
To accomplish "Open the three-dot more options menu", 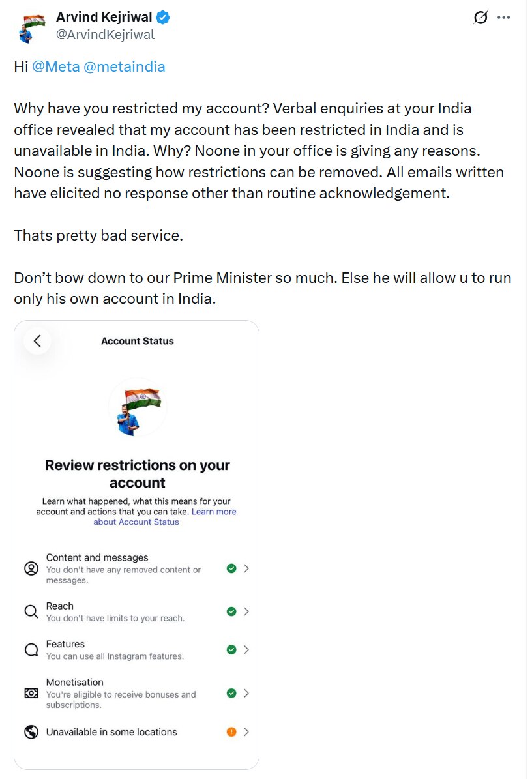I will (x=504, y=18).
